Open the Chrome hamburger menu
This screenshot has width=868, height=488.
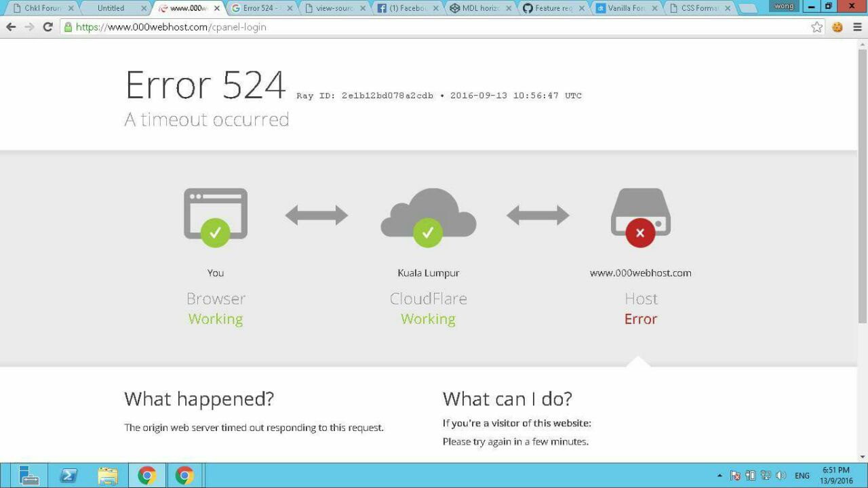click(x=857, y=27)
